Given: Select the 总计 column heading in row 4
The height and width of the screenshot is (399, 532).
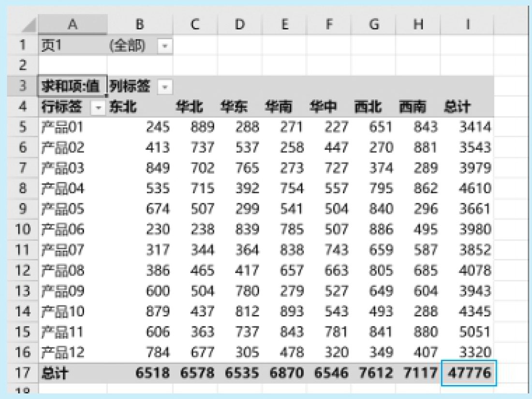Looking at the screenshot, I should (x=457, y=107).
